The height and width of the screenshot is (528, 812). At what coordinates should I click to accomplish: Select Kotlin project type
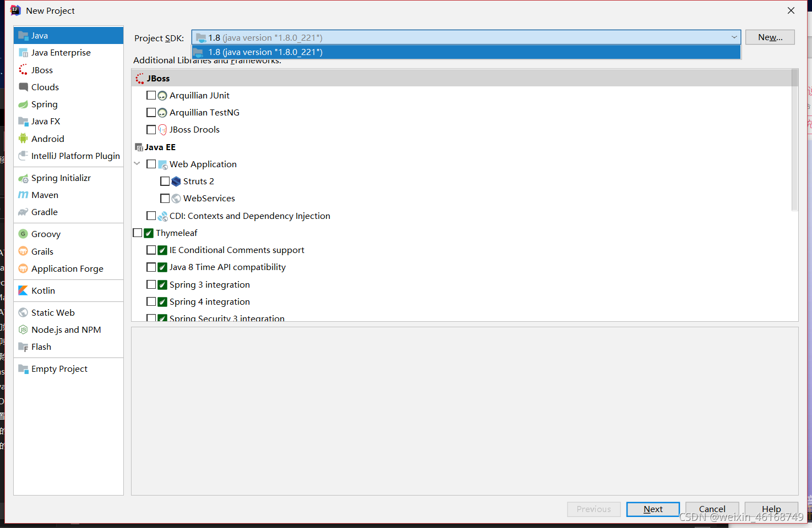pos(68,290)
